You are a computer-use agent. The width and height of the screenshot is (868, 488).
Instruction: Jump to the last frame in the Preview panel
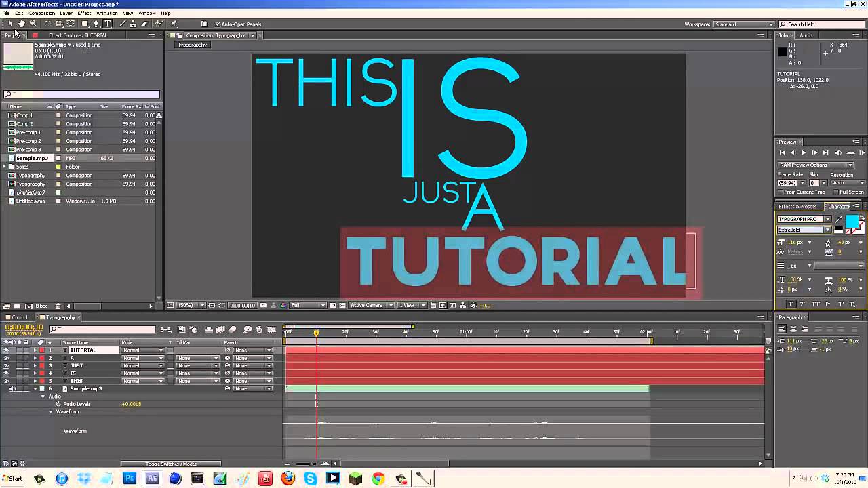(825, 152)
